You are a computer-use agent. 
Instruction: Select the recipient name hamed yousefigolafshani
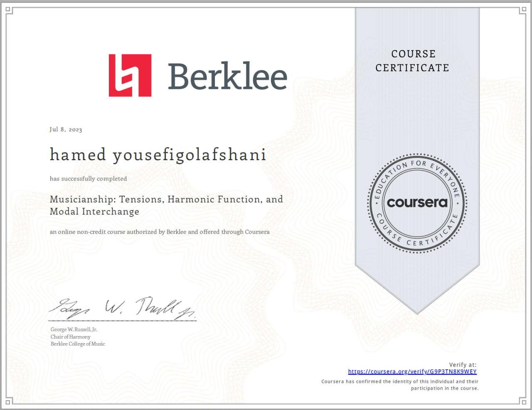click(x=158, y=155)
